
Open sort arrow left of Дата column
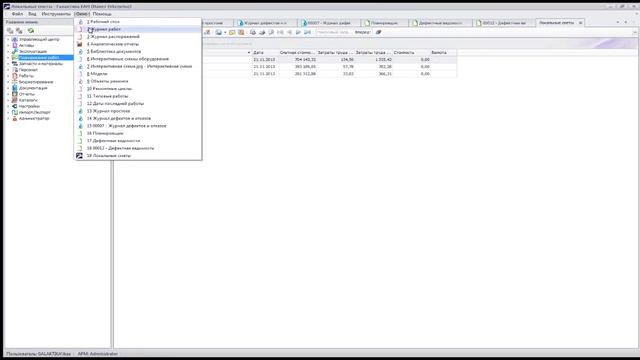pyautogui.click(x=249, y=53)
